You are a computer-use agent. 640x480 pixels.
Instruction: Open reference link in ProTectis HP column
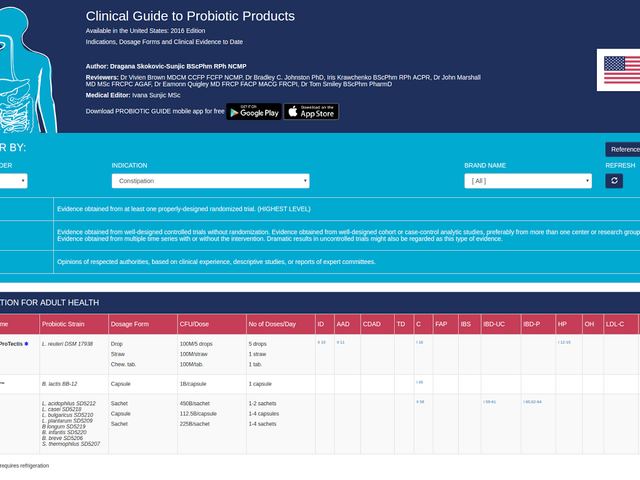click(564, 342)
